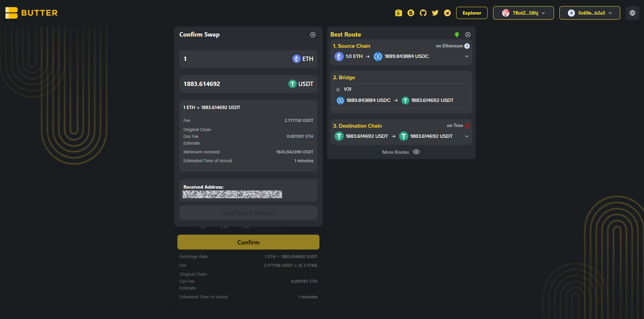Close the Best Route panel
The width and height of the screenshot is (644, 319).
468,35
